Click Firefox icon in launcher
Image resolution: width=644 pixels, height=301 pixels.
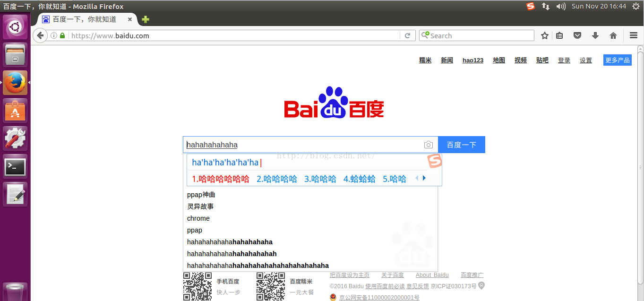[16, 83]
